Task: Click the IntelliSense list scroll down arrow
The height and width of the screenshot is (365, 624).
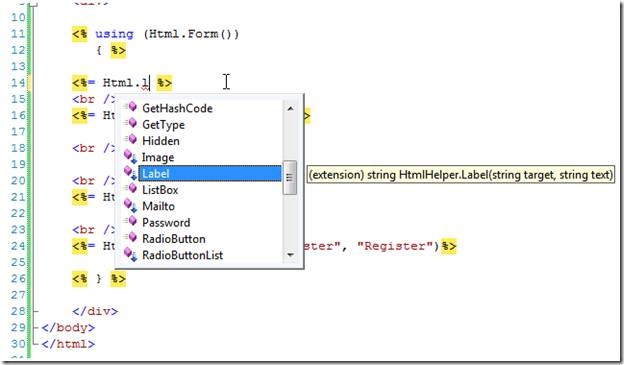Action: coord(290,255)
